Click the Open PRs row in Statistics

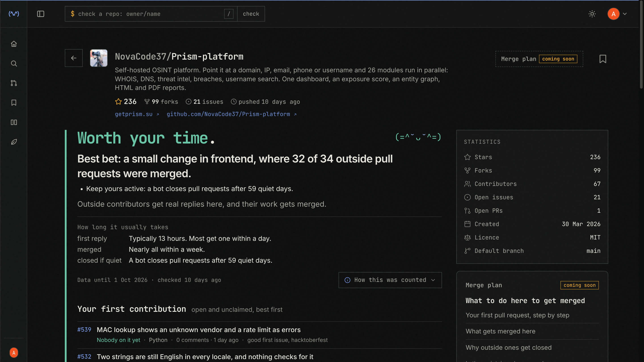pos(532,210)
